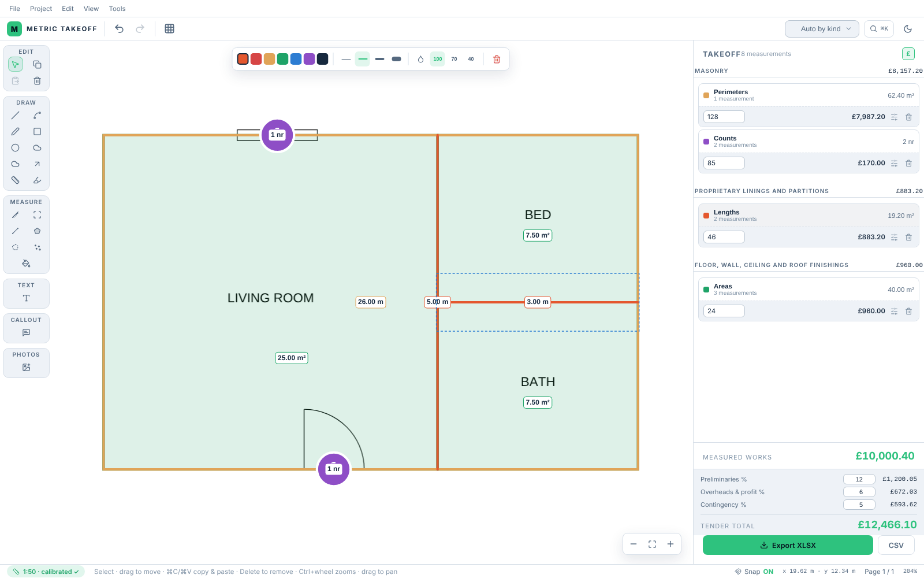Toggle Snap ON in status bar
Viewport: 924px width, 578px height.
point(754,572)
